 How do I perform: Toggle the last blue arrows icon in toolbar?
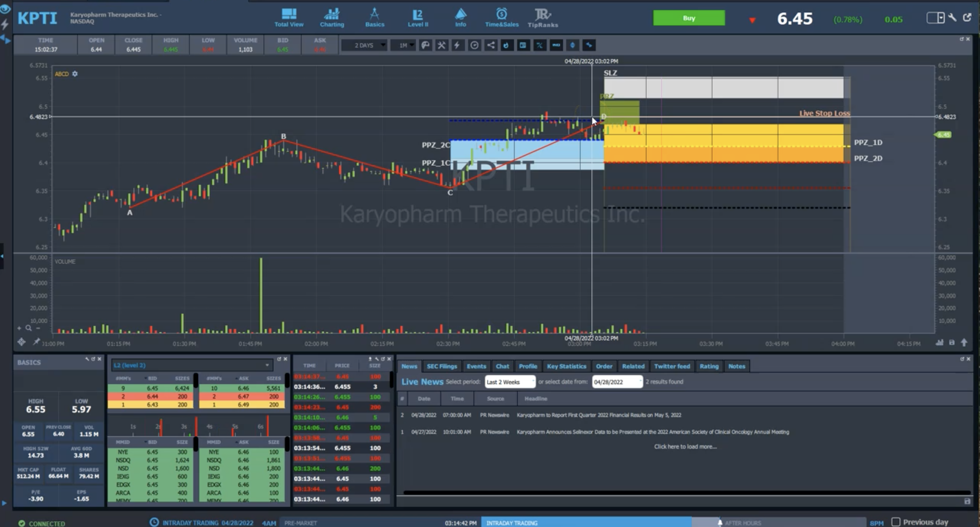(x=589, y=45)
